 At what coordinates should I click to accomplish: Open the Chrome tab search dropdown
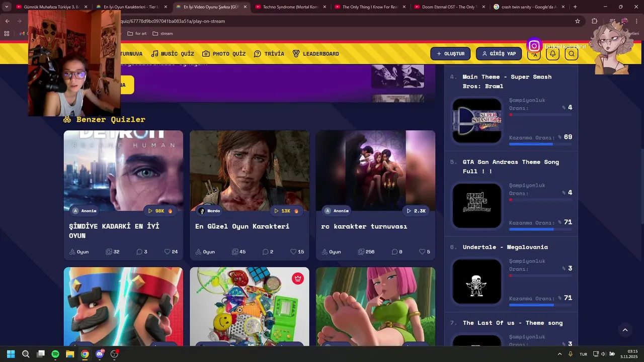(7, 7)
